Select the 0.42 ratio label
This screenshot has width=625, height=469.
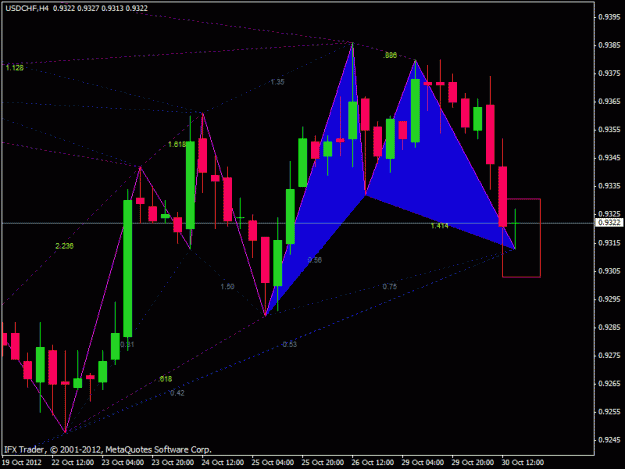point(177,393)
